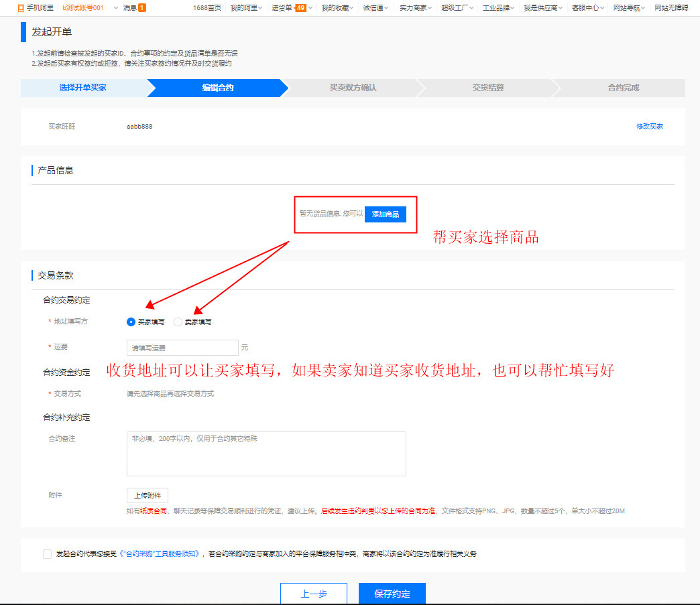This screenshot has width=700, height=605.
Task: Select 卖家填写 address radio button
Action: click(x=178, y=322)
